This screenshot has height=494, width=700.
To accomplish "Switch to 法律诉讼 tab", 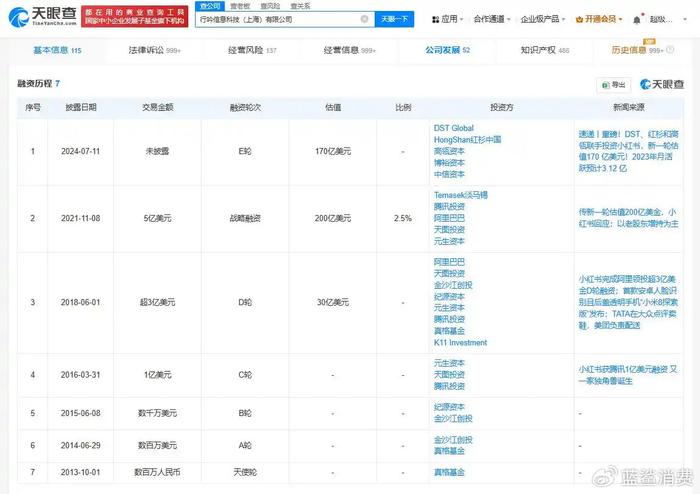I will click(x=154, y=50).
